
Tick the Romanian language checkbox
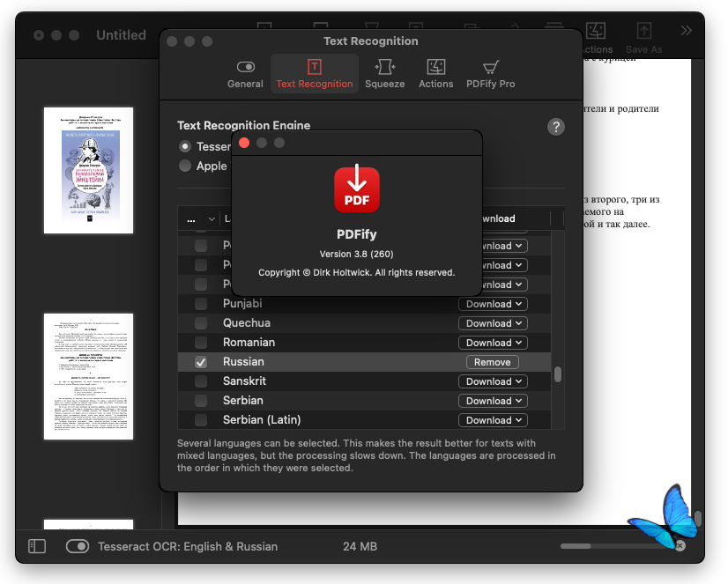(201, 343)
